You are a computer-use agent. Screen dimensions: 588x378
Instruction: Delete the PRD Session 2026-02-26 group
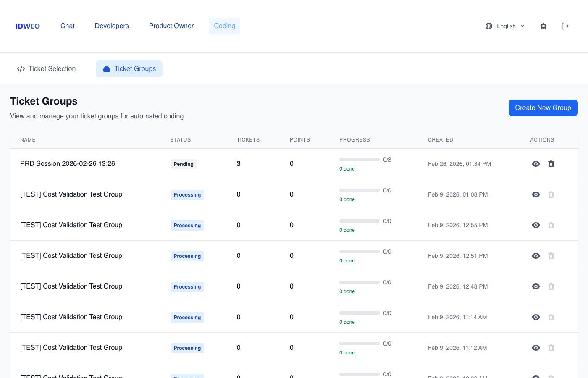pos(551,164)
